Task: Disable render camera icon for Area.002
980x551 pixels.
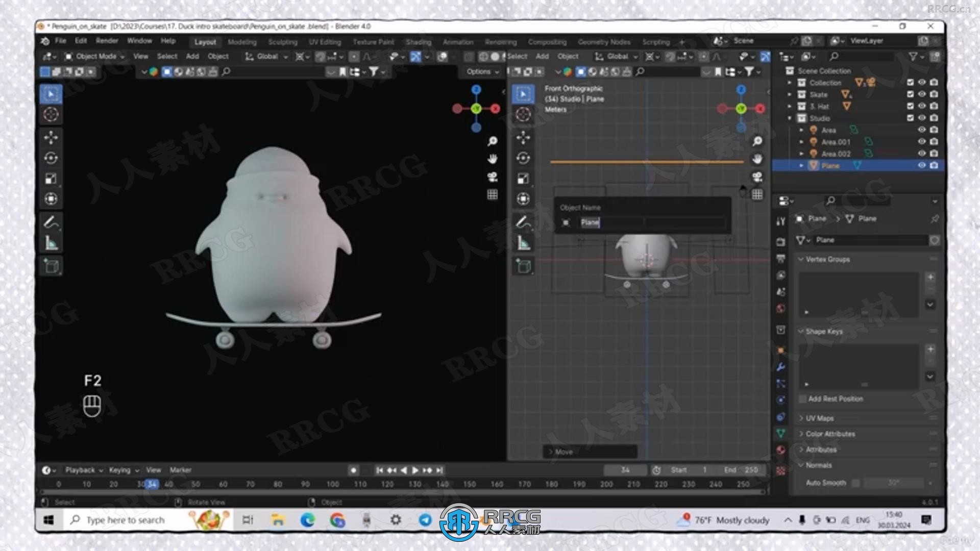Action: [x=934, y=154]
